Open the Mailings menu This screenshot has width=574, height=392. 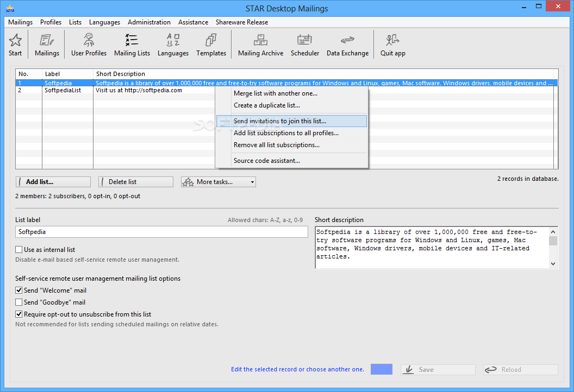point(21,22)
